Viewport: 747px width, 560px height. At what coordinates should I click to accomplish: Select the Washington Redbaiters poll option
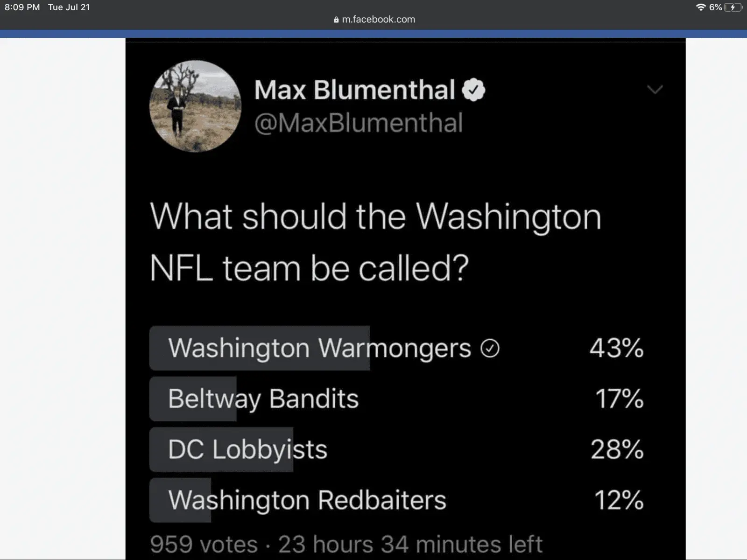(x=307, y=500)
